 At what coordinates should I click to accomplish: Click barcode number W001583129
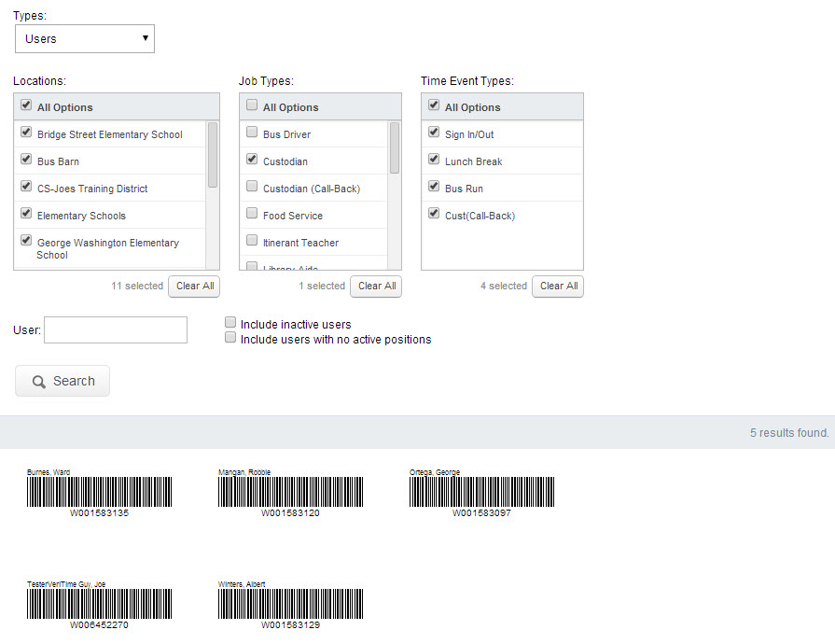click(x=291, y=624)
